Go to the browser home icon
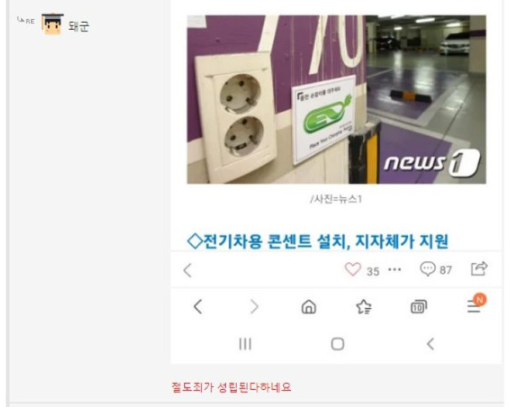The image size is (511, 419). tap(309, 307)
